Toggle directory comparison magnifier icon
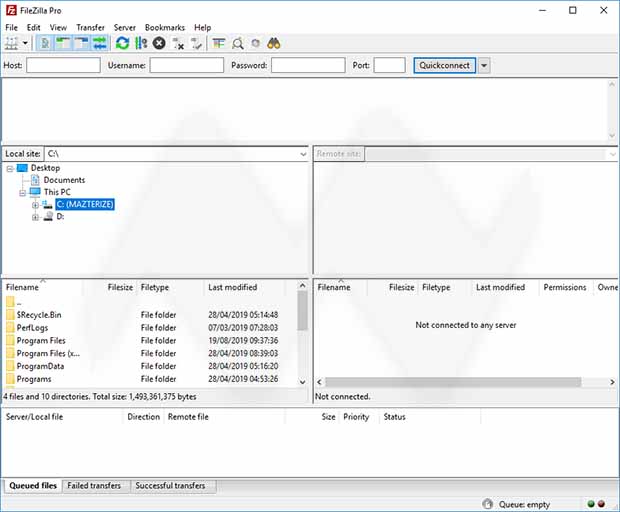 [237, 43]
